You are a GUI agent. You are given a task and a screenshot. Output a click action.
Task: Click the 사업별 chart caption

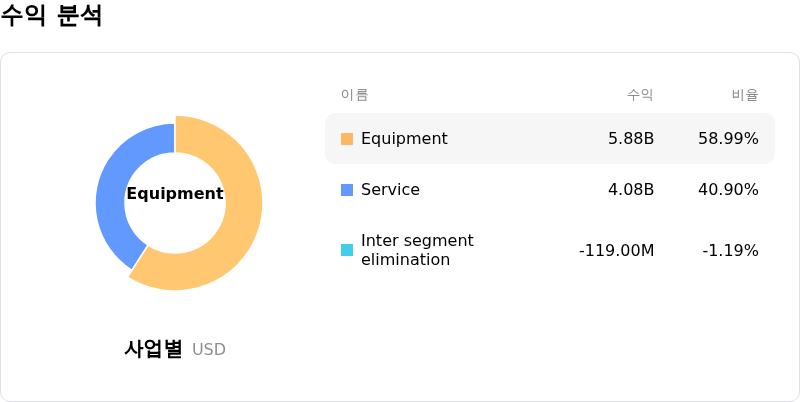pos(154,349)
